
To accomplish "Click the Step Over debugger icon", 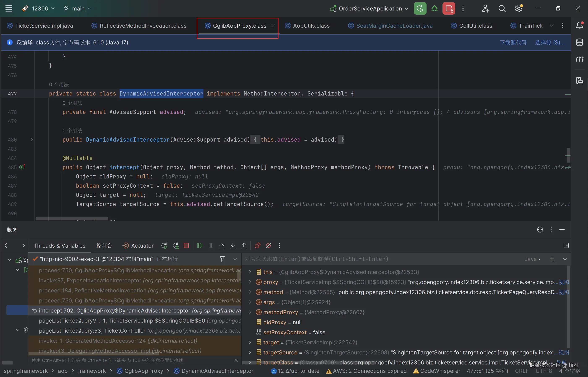I will [222, 245].
